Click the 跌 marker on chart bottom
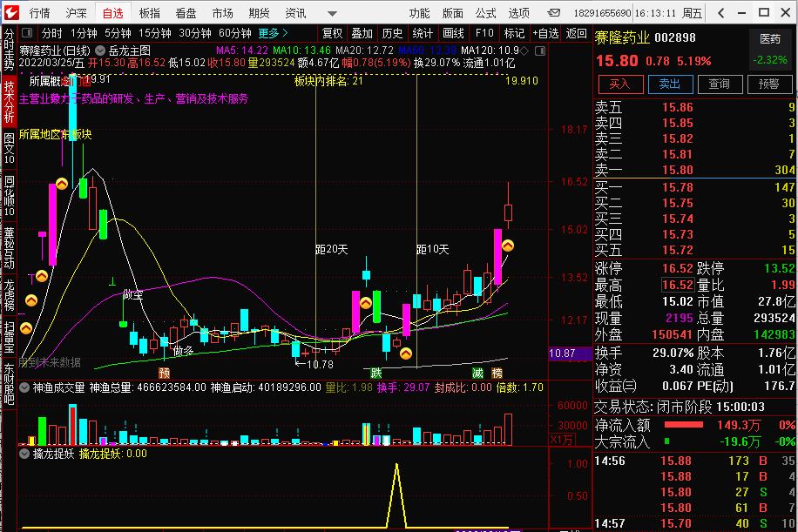Screen dimensions: 798x532 click(x=376, y=374)
